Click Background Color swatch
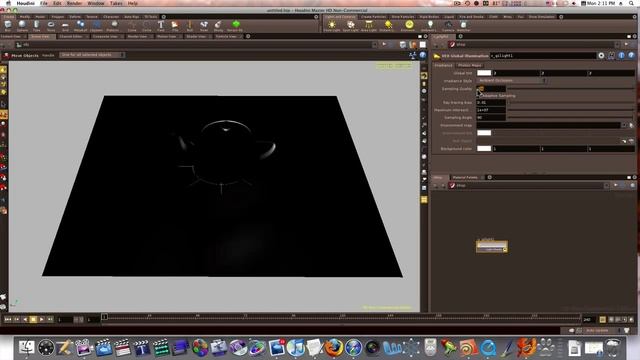The height and width of the screenshot is (360, 640). coord(484,149)
